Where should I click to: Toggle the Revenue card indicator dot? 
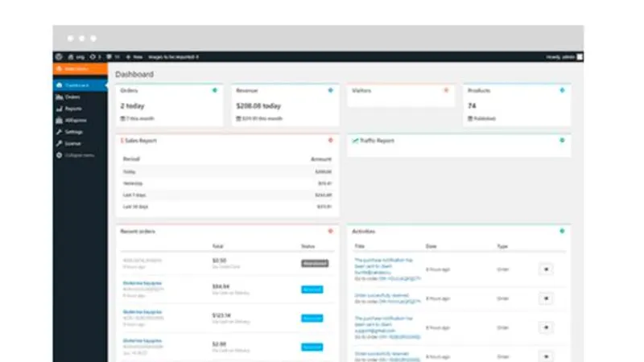pyautogui.click(x=330, y=90)
